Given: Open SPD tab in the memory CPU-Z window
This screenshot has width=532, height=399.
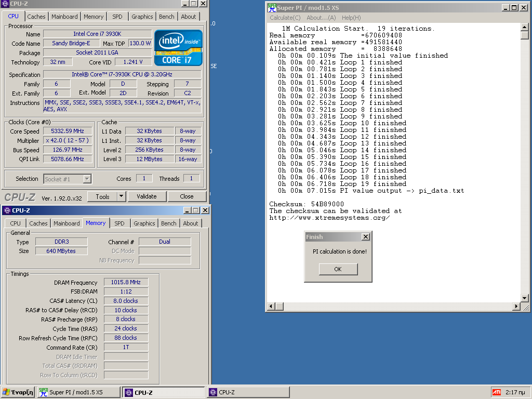Looking at the screenshot, I should [119, 223].
